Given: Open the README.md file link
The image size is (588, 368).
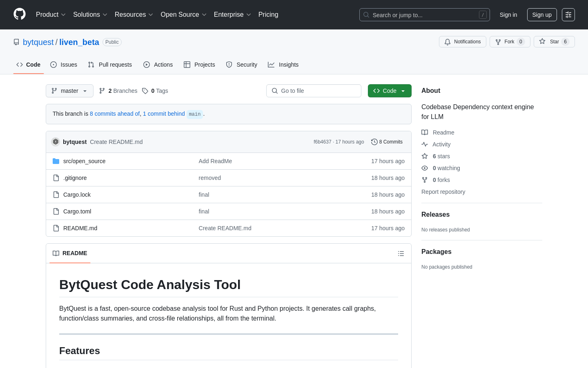Looking at the screenshot, I should [x=80, y=228].
